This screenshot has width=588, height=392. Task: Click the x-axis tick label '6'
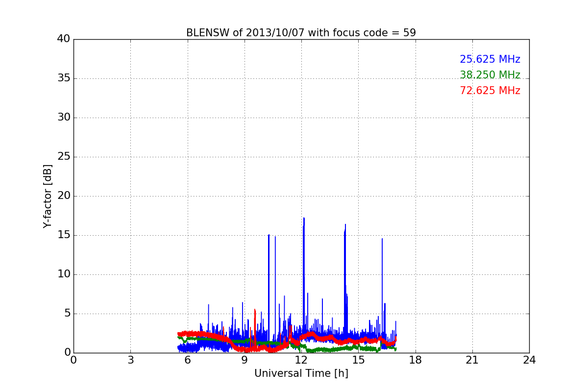pyautogui.click(x=187, y=360)
